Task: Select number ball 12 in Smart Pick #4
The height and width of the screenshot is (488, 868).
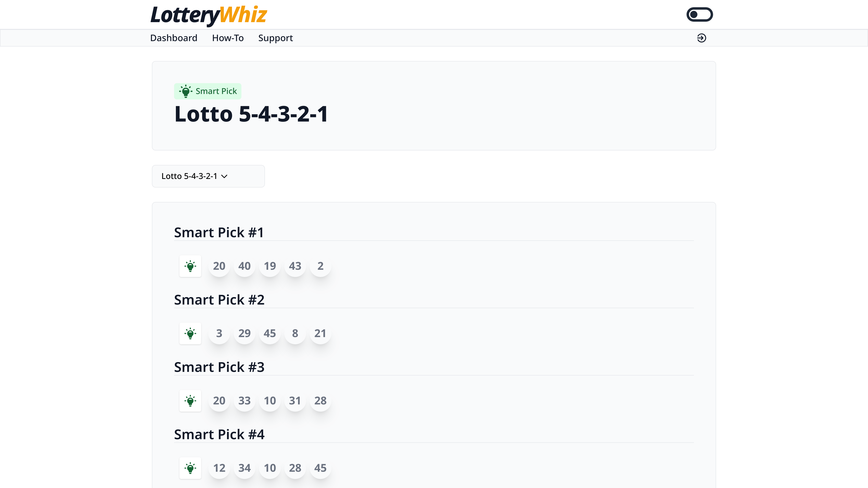Action: (219, 468)
